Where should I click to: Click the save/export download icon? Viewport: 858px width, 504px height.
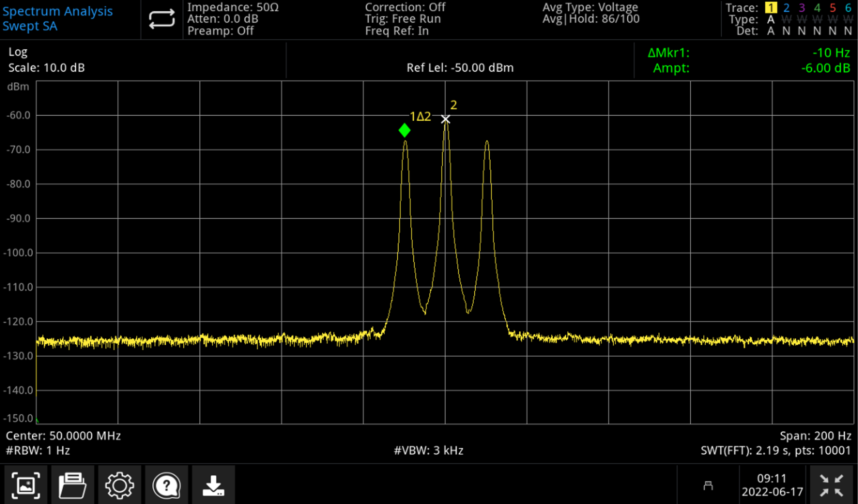(213, 485)
